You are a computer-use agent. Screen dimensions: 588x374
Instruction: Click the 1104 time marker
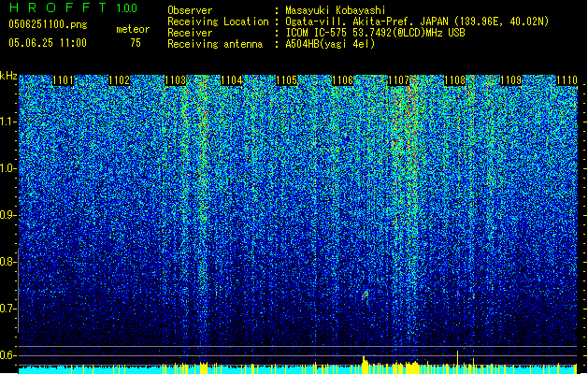tap(232, 80)
